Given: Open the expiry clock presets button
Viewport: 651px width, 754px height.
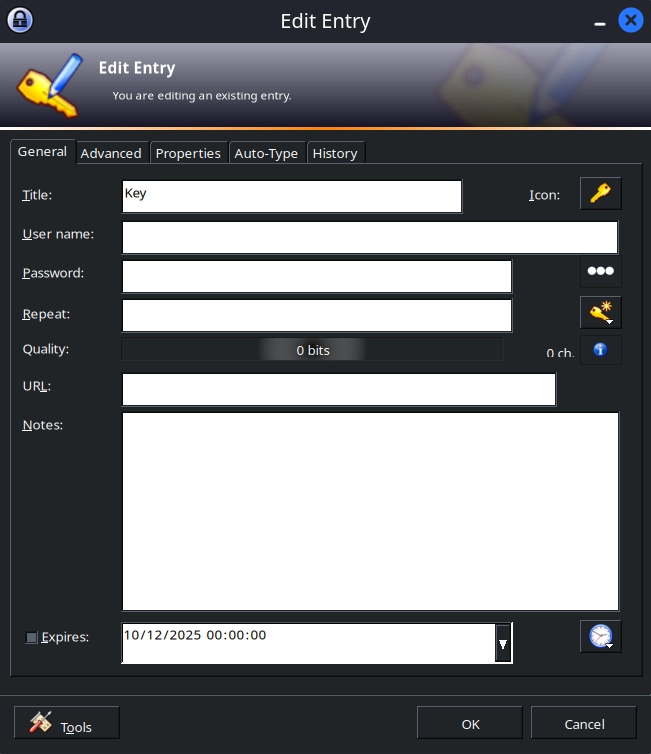Looking at the screenshot, I should 600,637.
